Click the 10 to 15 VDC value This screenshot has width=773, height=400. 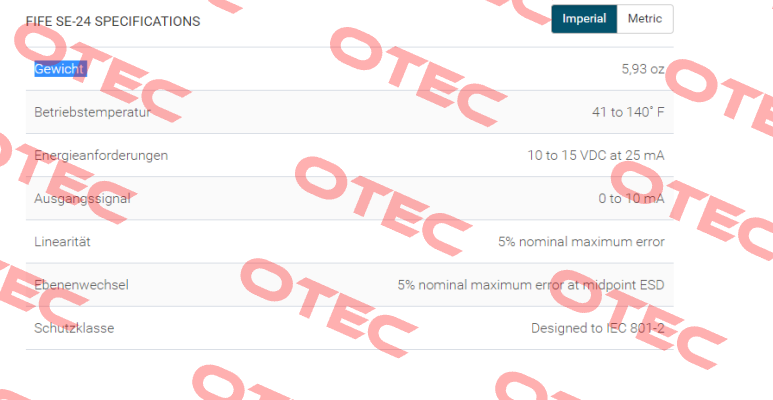click(x=596, y=155)
